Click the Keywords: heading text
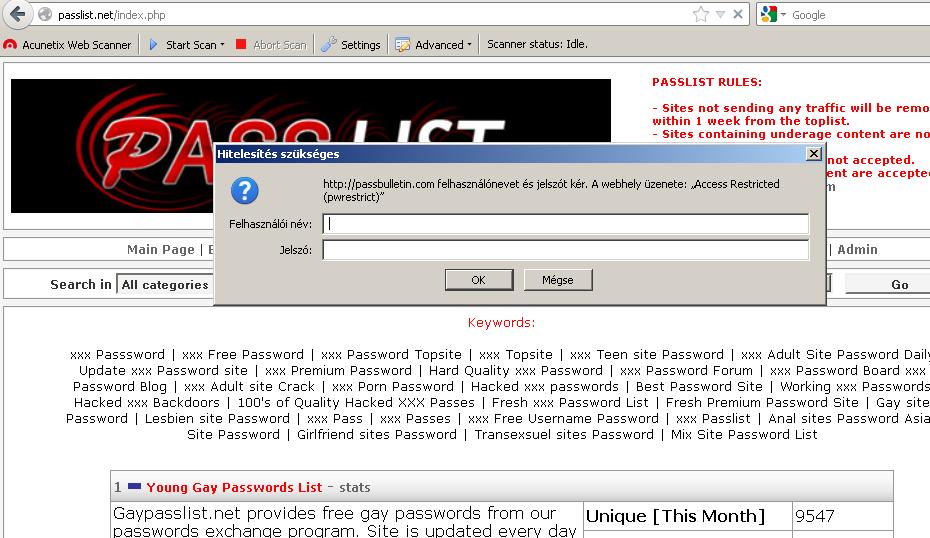The image size is (930, 538). (501, 323)
